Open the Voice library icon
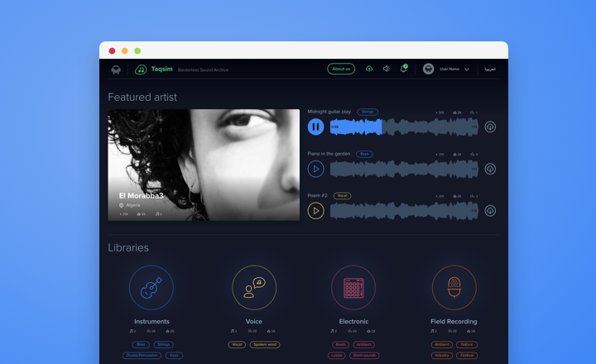This screenshot has height=364, width=596. 253,288
